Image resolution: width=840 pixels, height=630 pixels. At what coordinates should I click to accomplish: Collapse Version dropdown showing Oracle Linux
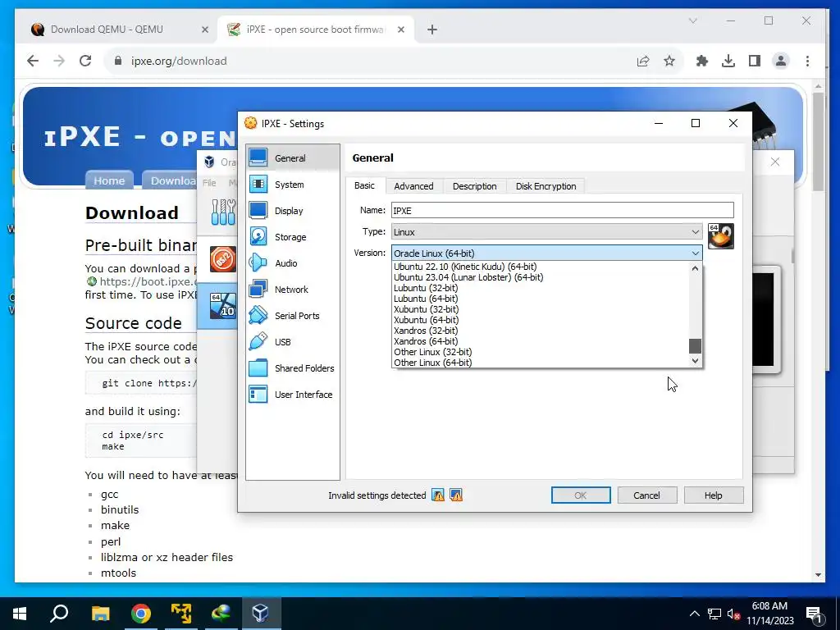pyautogui.click(x=546, y=253)
